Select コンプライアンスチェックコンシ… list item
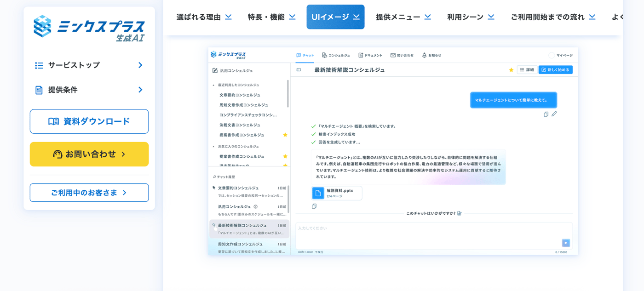 [x=248, y=115]
